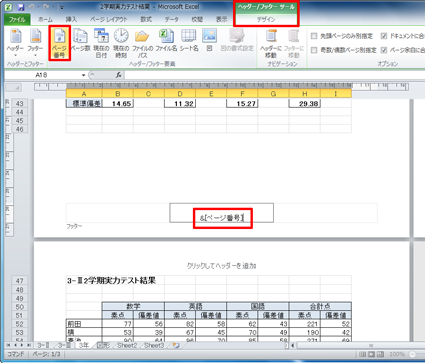Image resolution: width=425 pixels, height=363 pixels.
Task: Insert Page Number element
Action: pos(59,43)
